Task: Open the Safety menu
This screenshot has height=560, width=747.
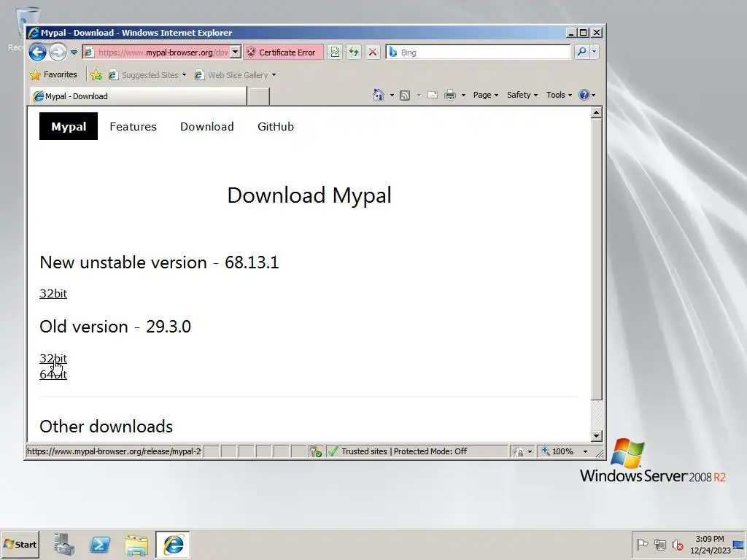Action: [522, 95]
